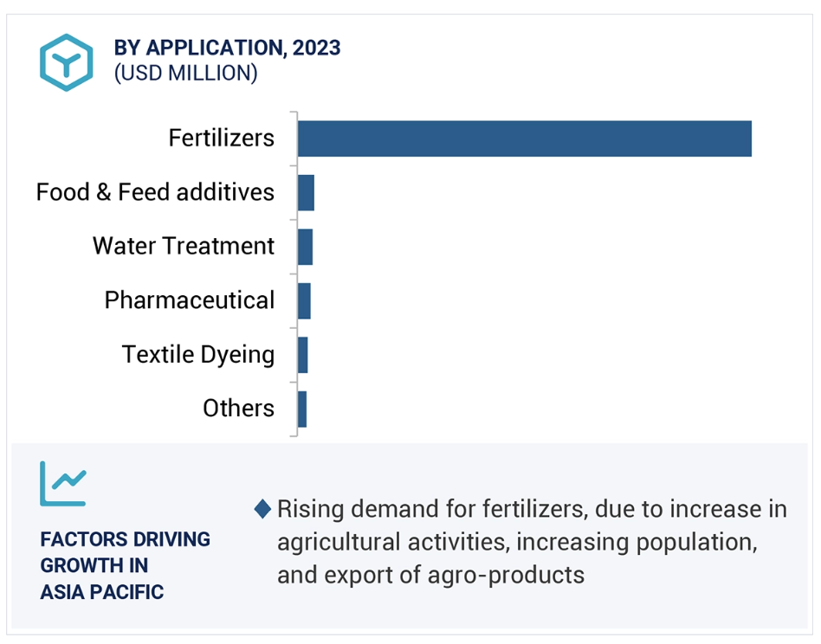The image size is (821, 644).
Task: Select the Water Treatment bar
Action: click(305, 247)
